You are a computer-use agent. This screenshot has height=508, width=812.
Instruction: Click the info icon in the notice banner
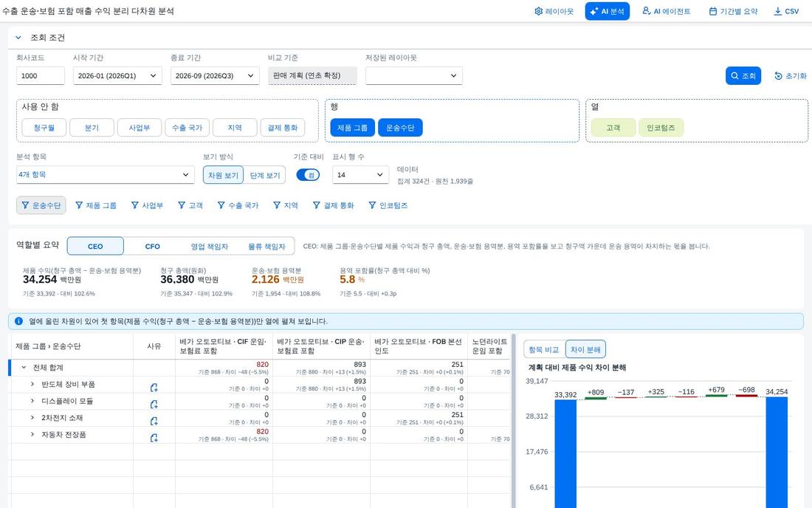[18, 321]
